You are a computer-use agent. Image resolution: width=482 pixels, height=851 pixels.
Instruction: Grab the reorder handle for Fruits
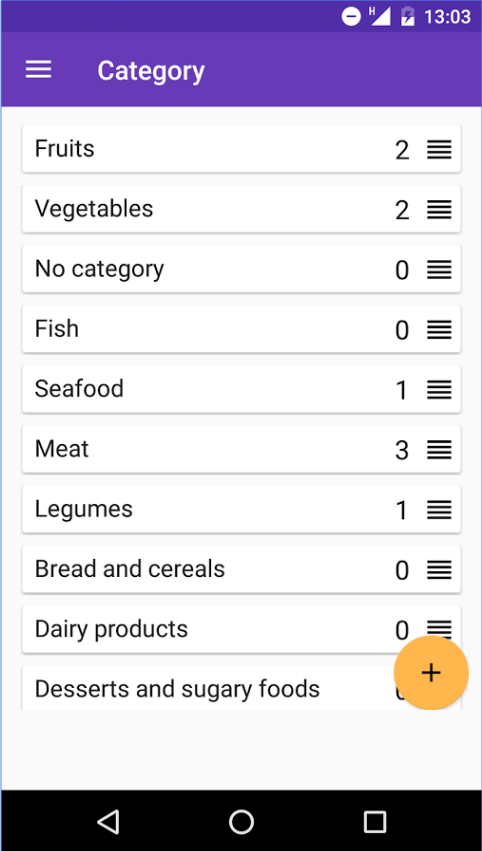pyautogui.click(x=439, y=149)
